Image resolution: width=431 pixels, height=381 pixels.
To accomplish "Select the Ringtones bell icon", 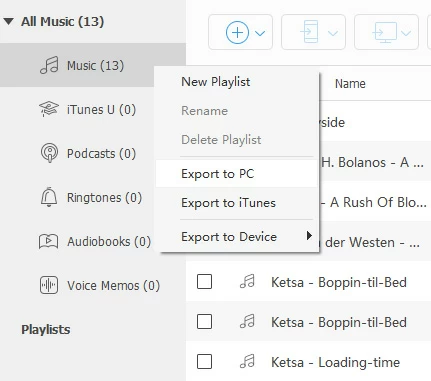I will (x=49, y=197).
